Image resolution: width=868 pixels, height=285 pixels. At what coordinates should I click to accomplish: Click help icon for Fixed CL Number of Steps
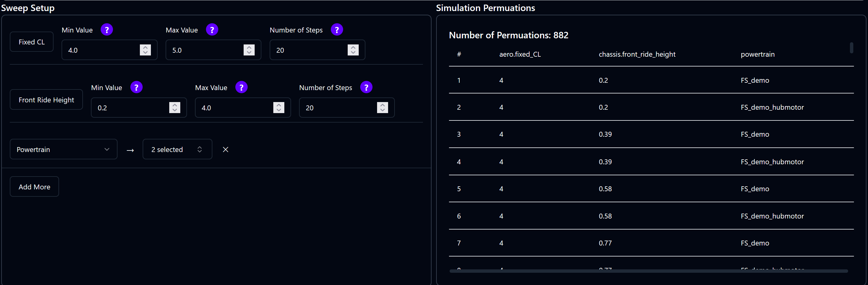(x=337, y=30)
